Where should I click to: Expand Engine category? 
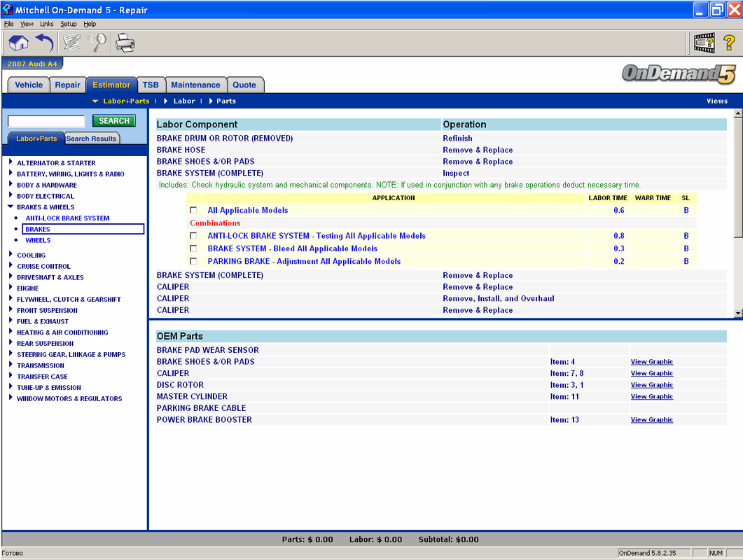tap(11, 288)
